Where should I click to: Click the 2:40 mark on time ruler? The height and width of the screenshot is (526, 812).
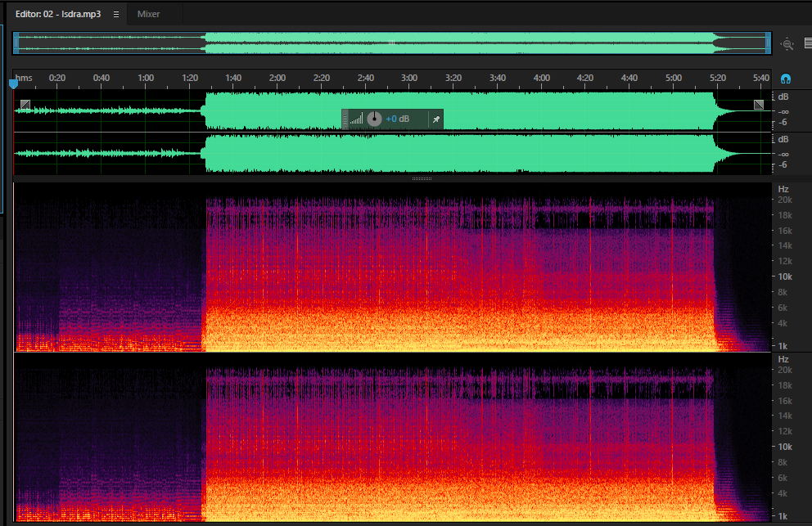pyautogui.click(x=366, y=78)
